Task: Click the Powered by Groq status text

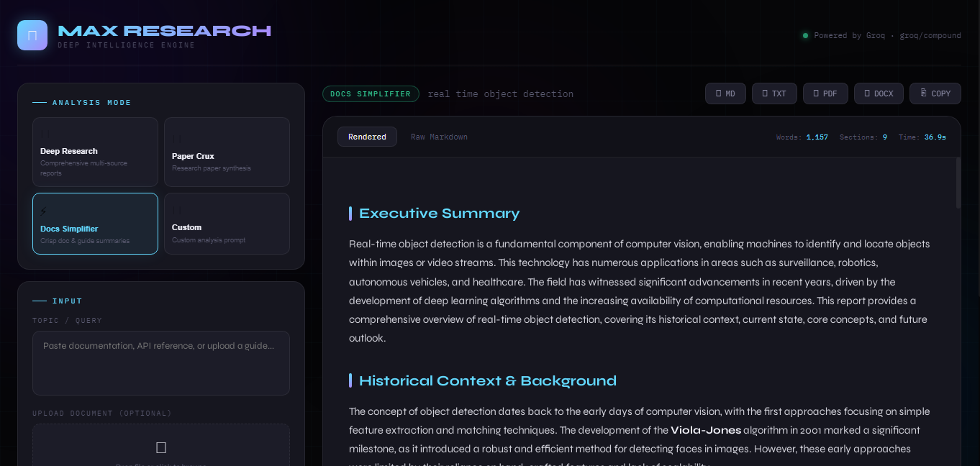Action: tap(886, 35)
